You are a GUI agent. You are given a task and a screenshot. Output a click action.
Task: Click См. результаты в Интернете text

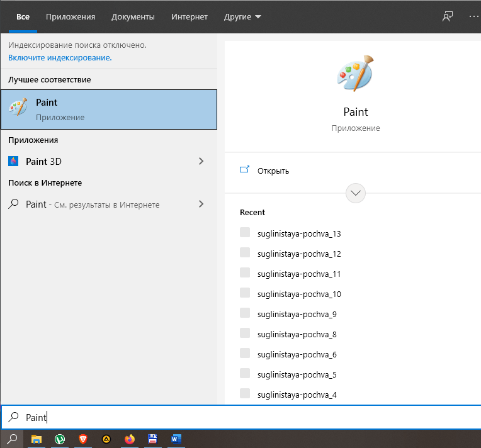[x=107, y=205]
